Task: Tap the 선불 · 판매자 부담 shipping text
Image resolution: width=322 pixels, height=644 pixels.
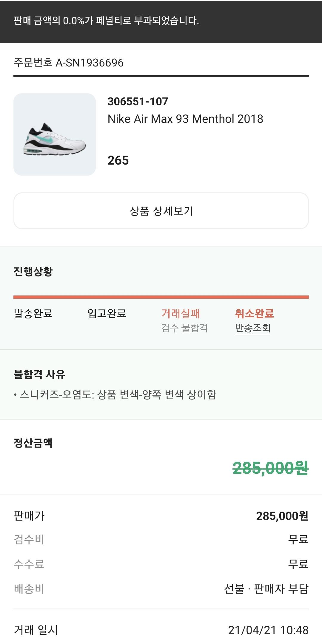Action: pos(266,589)
